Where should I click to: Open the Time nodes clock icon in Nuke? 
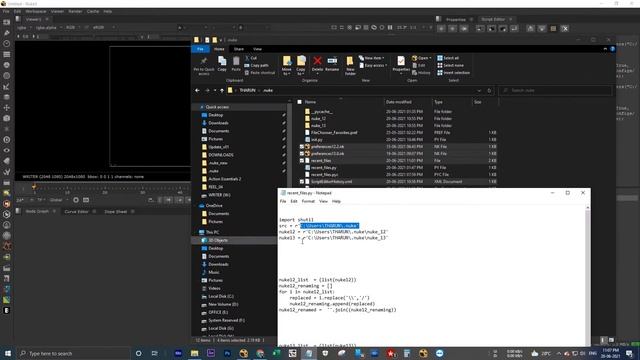tap(7, 43)
